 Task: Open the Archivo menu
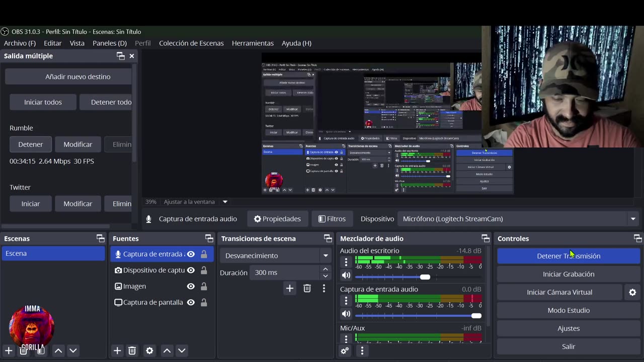coord(20,43)
